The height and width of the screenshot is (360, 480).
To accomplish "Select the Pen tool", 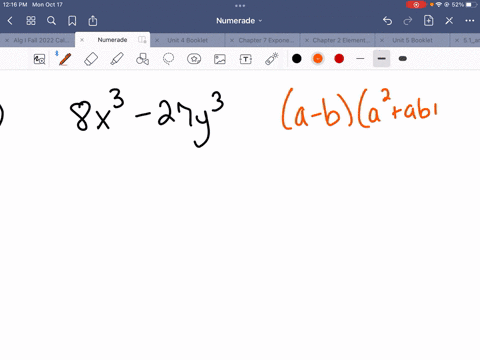I will coord(65,59).
